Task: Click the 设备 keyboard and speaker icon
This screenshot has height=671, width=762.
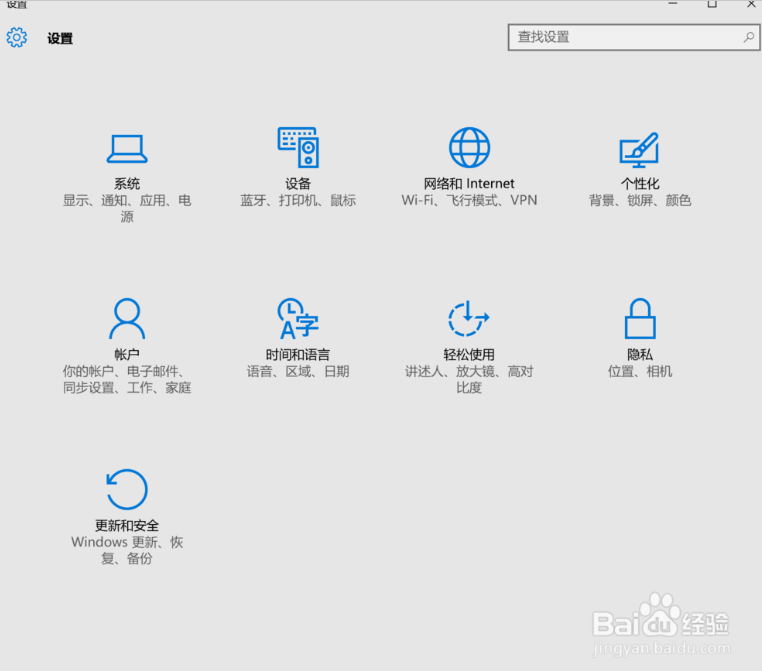Action: (298, 148)
